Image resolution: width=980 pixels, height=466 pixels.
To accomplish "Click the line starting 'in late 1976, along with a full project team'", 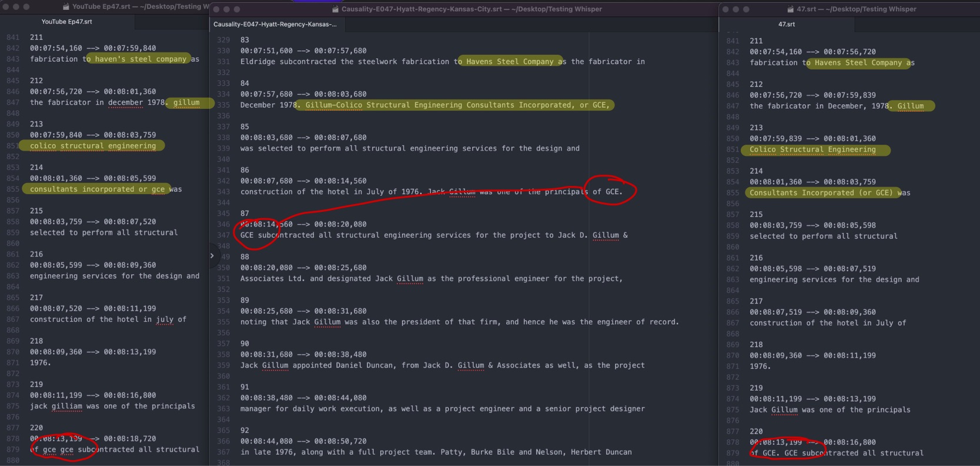I will coord(436,452).
